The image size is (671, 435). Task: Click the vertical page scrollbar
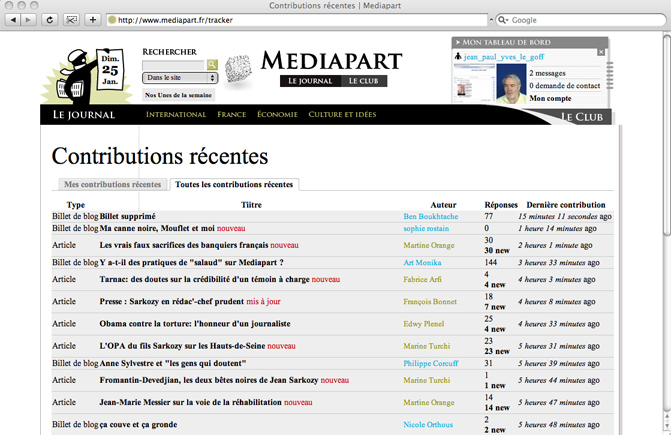point(666,134)
